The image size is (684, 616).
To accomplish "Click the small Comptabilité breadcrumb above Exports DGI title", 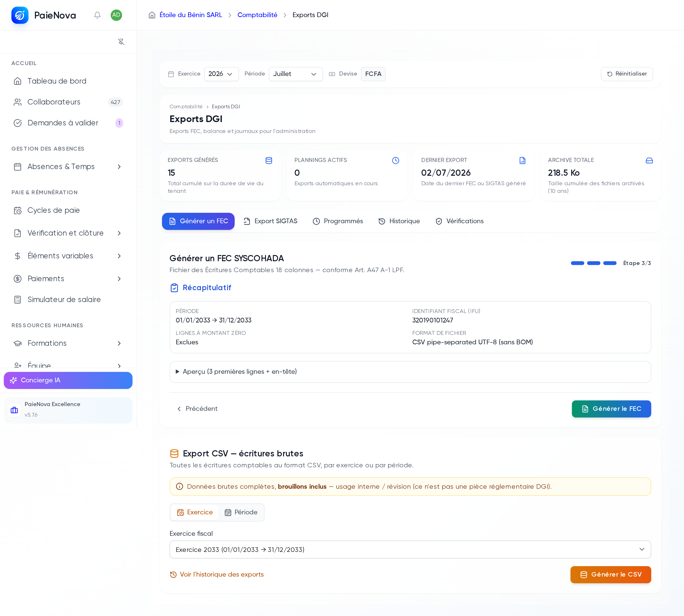I will point(186,107).
